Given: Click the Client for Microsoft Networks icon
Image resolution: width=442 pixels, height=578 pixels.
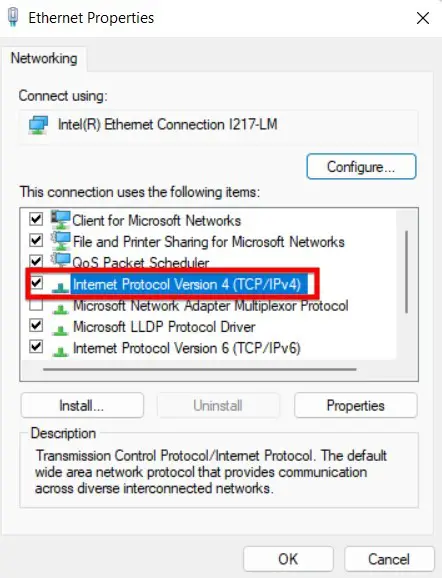Looking at the screenshot, I should pyautogui.click(x=60, y=219).
